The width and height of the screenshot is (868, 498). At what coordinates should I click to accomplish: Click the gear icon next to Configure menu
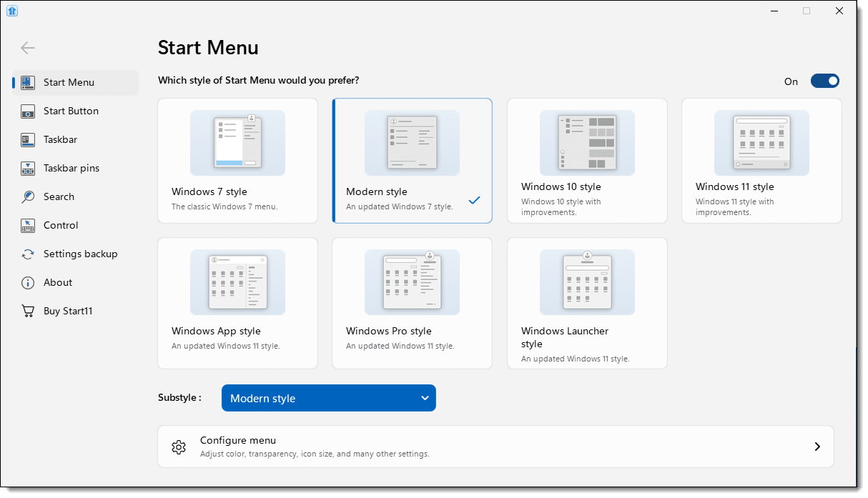179,447
